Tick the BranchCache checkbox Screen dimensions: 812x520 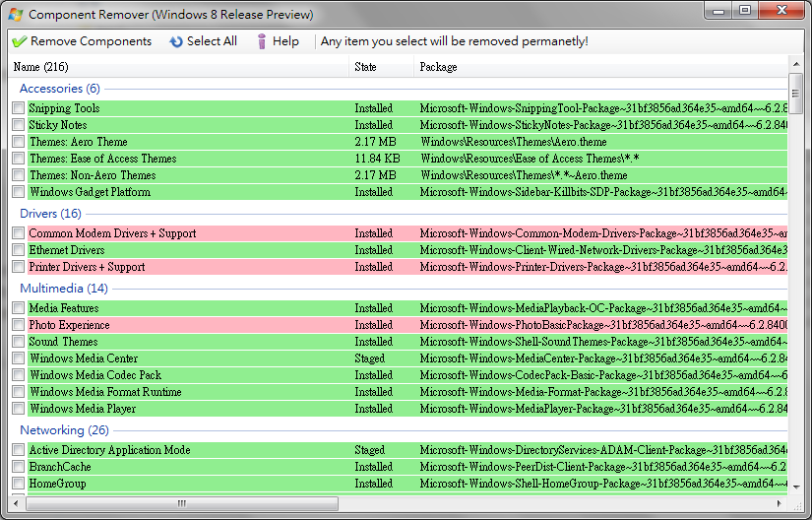point(19,467)
